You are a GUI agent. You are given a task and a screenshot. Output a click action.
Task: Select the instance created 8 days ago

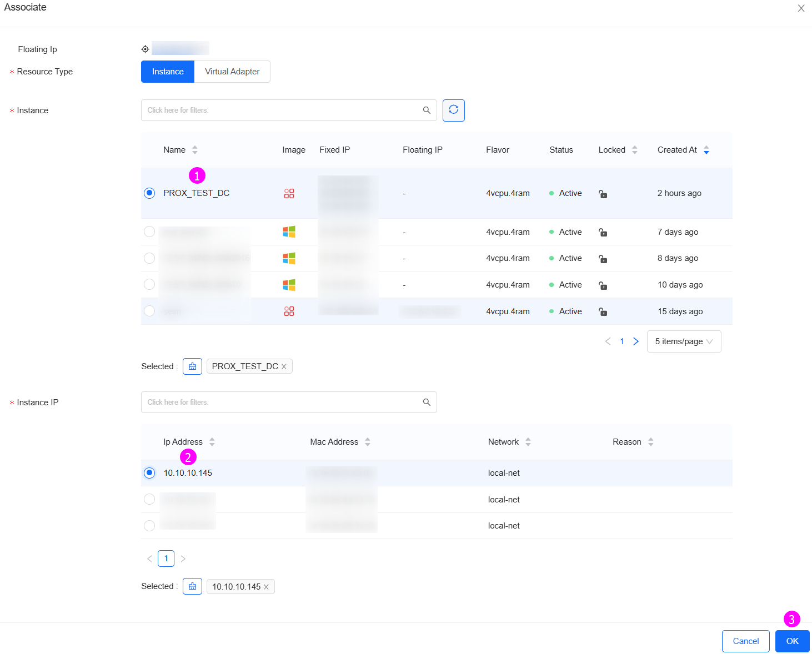click(x=149, y=258)
